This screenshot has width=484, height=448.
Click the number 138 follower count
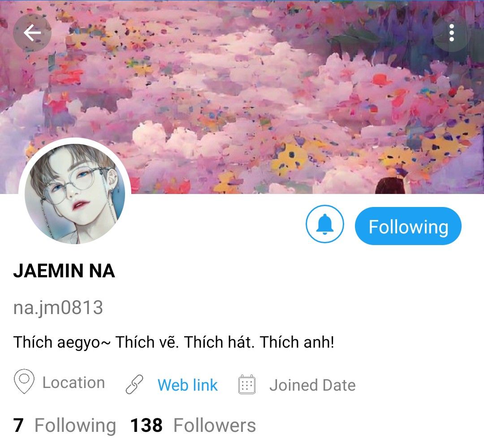pyautogui.click(x=146, y=426)
